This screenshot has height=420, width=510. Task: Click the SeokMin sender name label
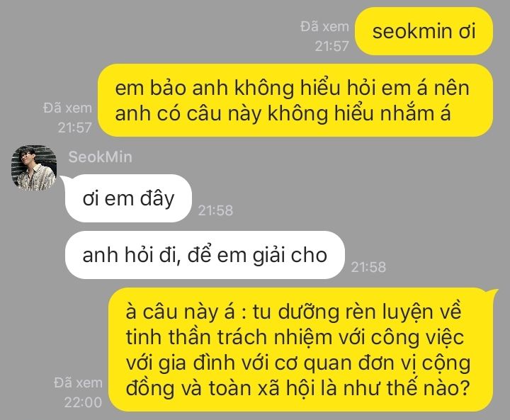(x=100, y=157)
